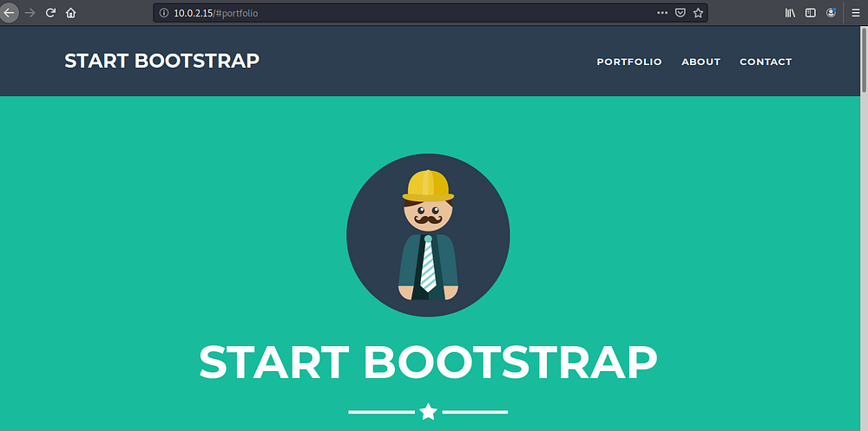Jump to the Contact section
The height and width of the screenshot is (431, 868).
(765, 62)
